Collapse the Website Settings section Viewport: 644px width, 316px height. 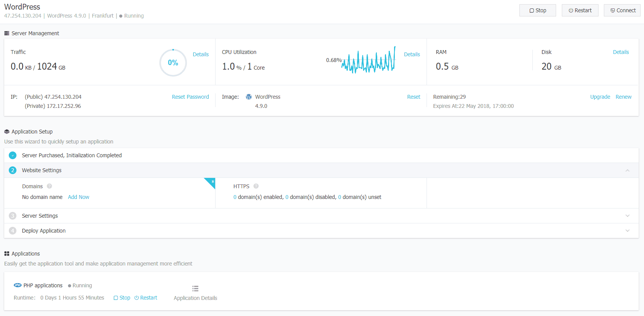point(627,170)
